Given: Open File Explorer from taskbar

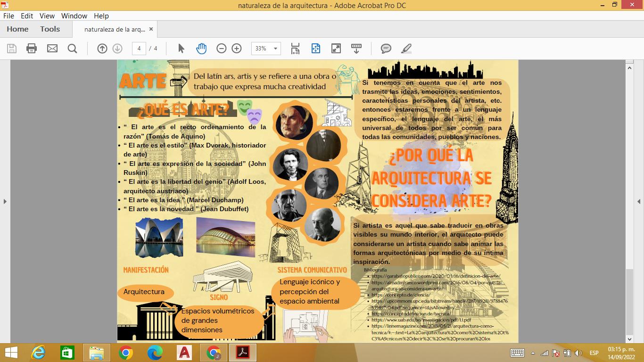Looking at the screenshot, I should 97,353.
